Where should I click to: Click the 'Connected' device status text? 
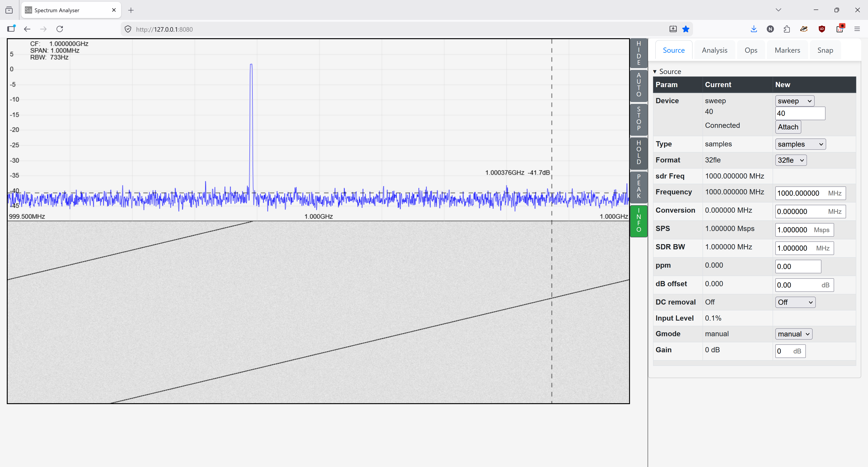click(722, 125)
